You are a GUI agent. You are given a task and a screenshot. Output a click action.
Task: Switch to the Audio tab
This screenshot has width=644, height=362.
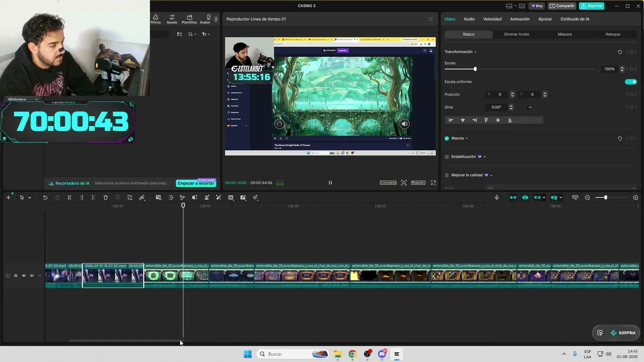[469, 19]
